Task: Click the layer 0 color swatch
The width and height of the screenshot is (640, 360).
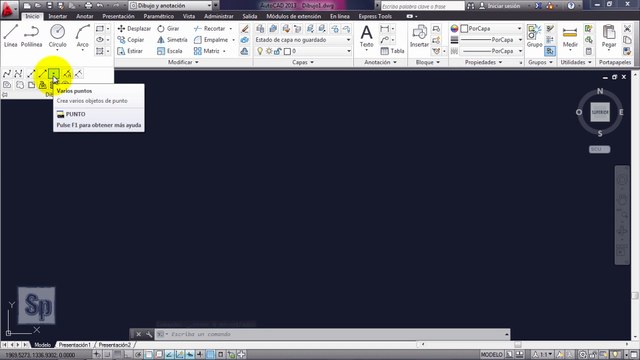Action: tap(287, 51)
